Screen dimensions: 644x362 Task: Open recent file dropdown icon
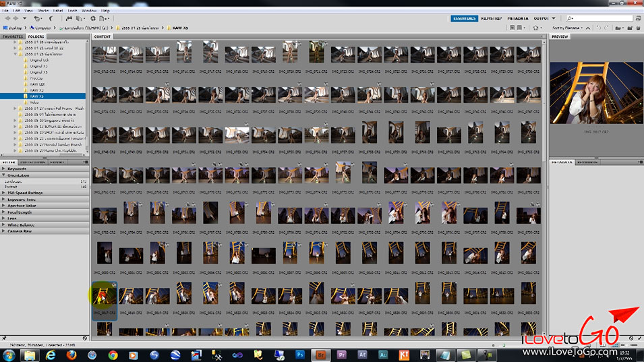click(x=618, y=28)
